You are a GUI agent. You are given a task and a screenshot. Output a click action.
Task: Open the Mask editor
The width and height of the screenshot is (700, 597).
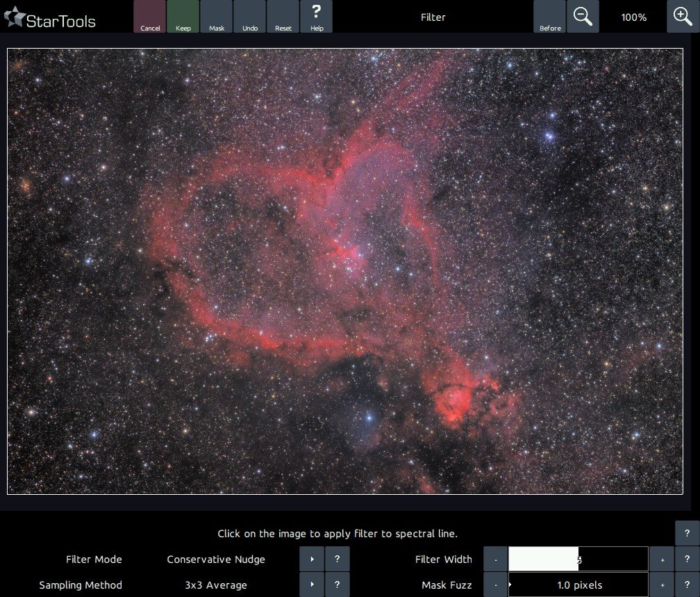(x=217, y=17)
